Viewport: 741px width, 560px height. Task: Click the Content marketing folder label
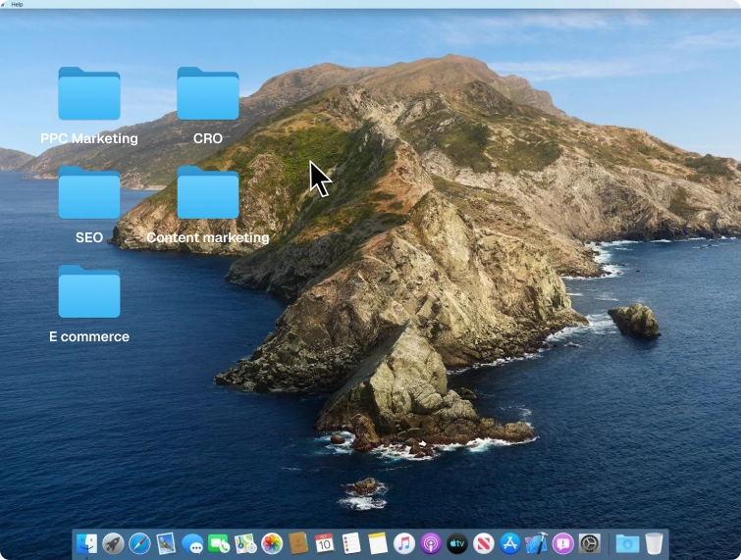click(208, 237)
